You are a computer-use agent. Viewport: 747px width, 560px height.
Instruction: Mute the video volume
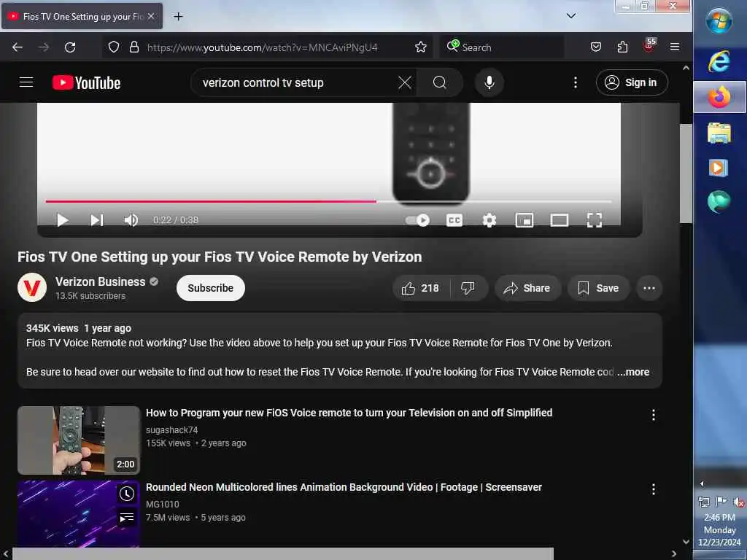pyautogui.click(x=131, y=220)
